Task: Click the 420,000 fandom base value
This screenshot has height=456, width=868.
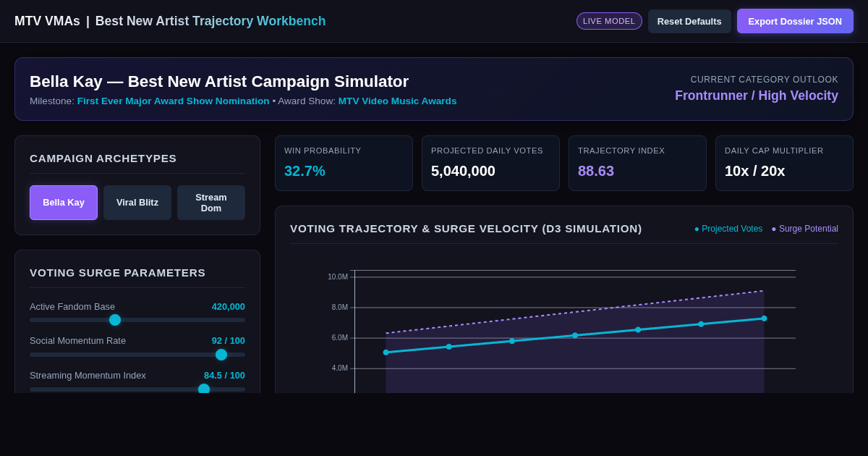Action: pyautogui.click(x=229, y=307)
